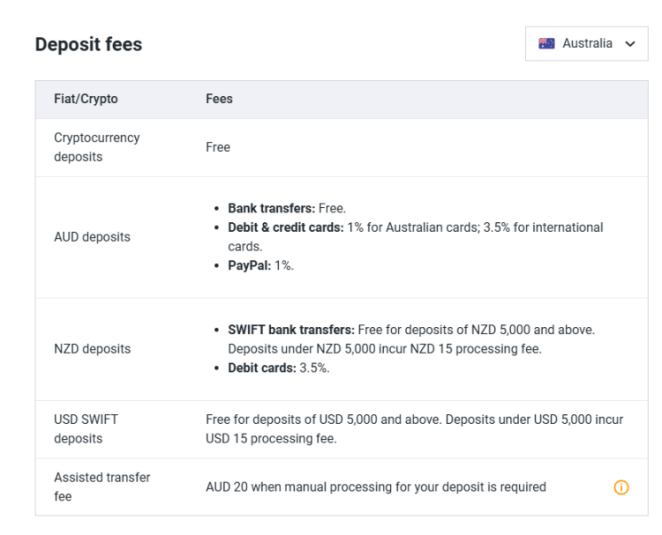
Task: Click the 'USD SWIFT deposits' row label
Action: pos(86,429)
